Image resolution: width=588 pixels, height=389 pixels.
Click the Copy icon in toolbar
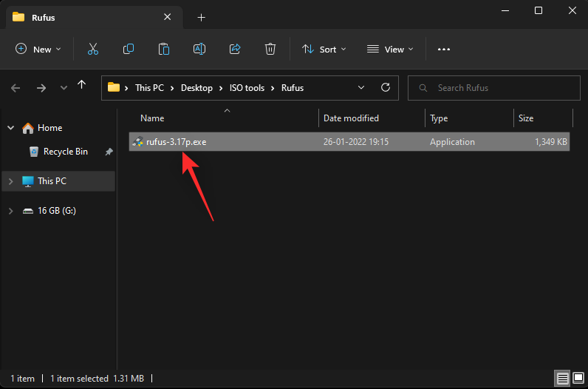point(129,50)
